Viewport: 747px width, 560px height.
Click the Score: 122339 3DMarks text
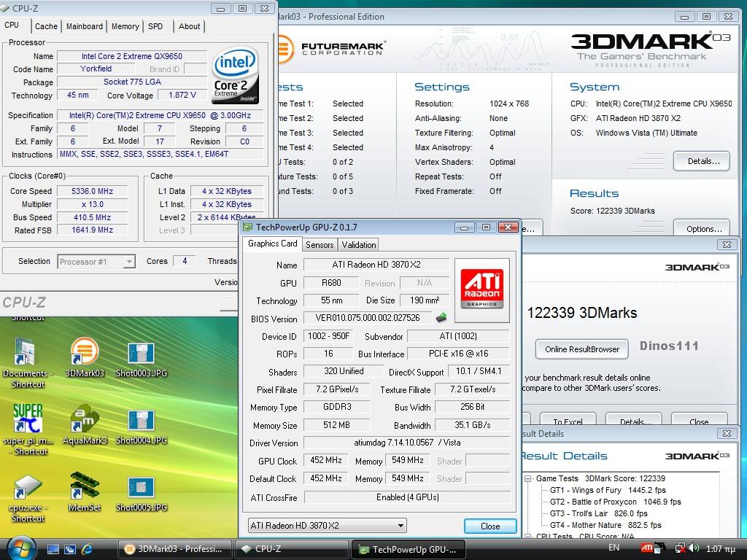612,211
